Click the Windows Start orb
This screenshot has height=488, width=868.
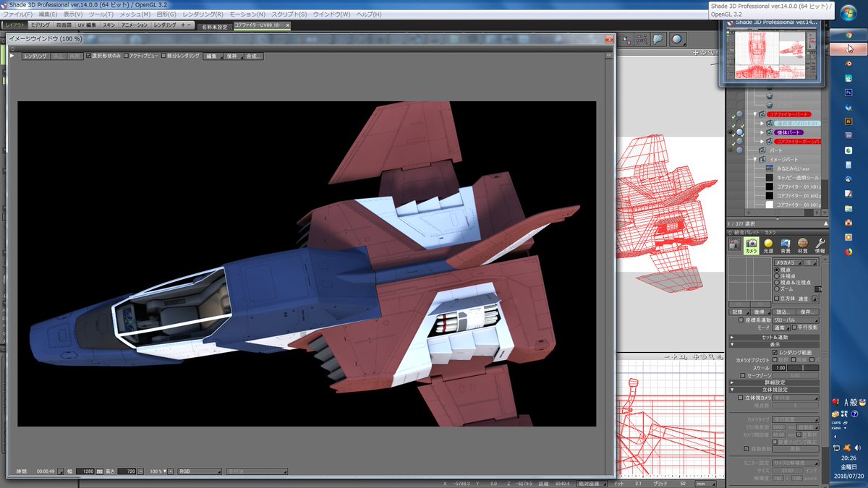coord(848,12)
